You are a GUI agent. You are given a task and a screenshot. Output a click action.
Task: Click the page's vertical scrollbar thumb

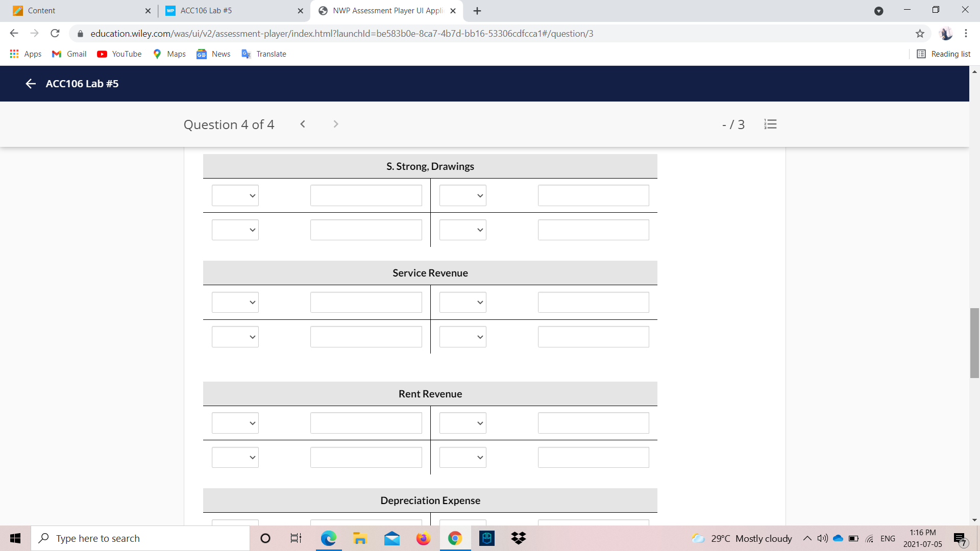coord(974,343)
